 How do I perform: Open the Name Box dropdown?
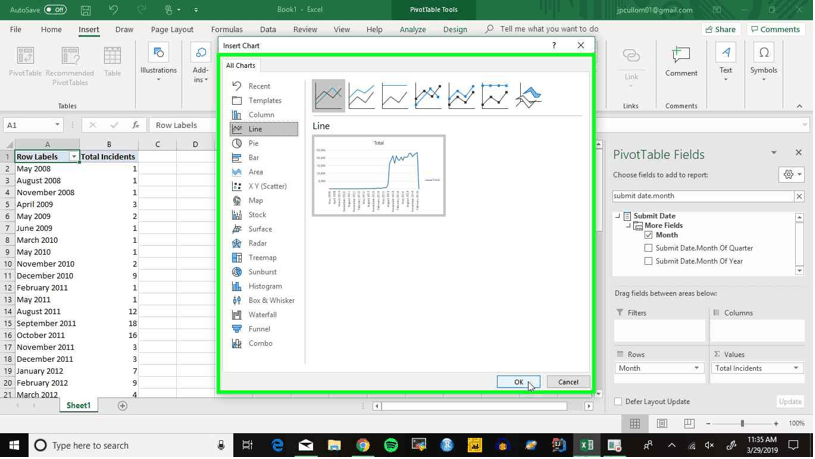pos(57,125)
